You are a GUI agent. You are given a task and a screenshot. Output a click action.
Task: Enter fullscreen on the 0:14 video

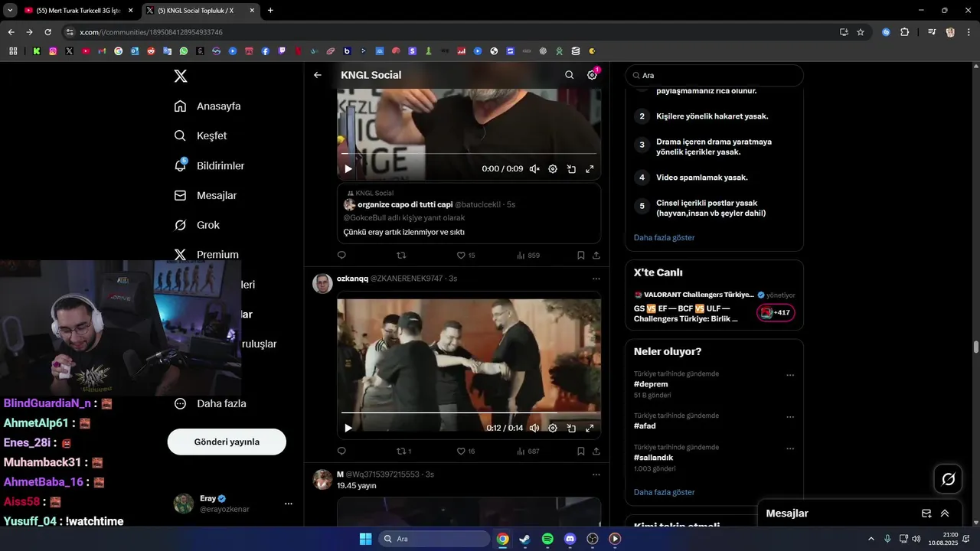pyautogui.click(x=590, y=429)
